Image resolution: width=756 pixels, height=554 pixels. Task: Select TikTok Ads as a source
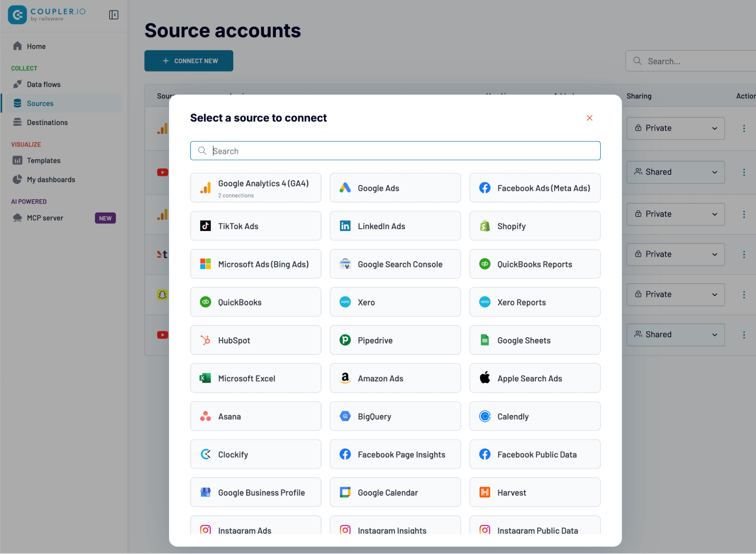tap(255, 226)
